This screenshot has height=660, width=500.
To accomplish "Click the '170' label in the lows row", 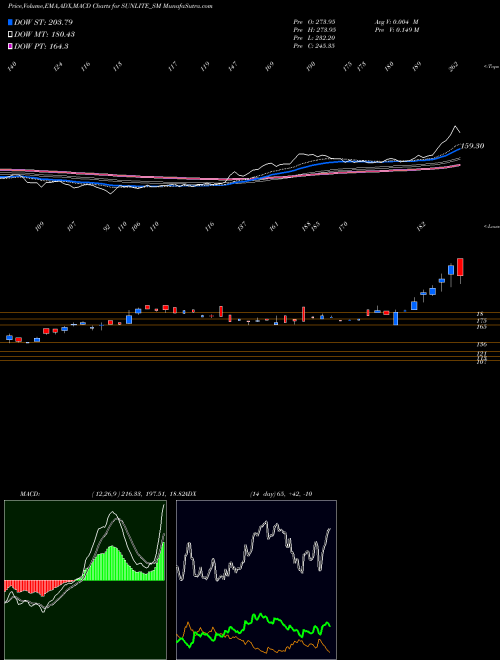I will point(343,227).
